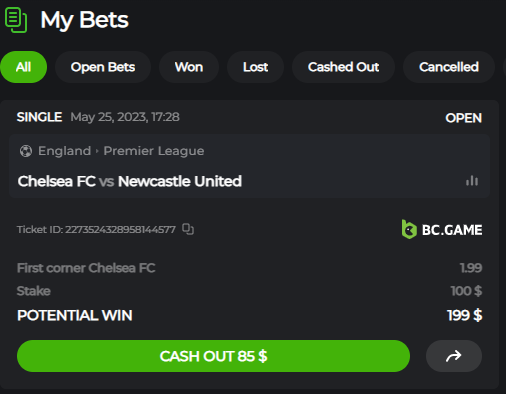
Task: Click the Premier League breadcrumb
Action: coord(154,151)
